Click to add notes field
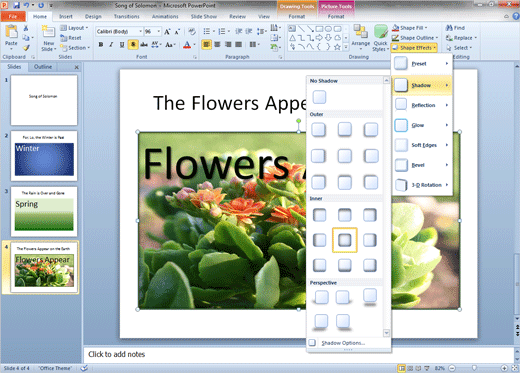520x373 pixels. coord(298,354)
